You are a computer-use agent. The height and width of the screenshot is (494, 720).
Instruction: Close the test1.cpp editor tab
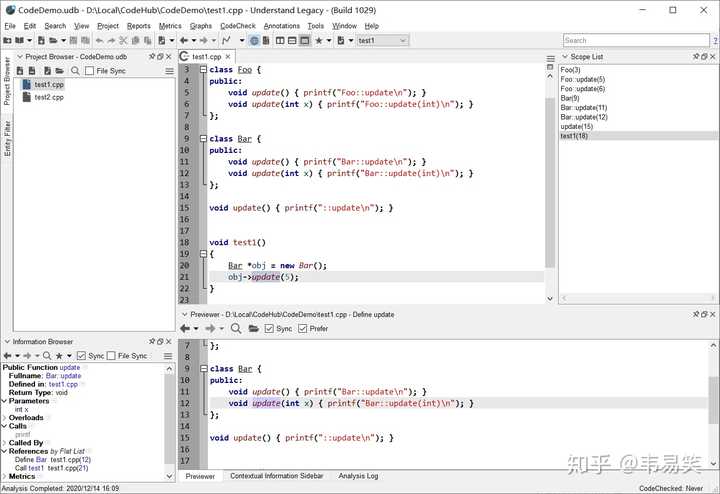pyautogui.click(x=228, y=56)
